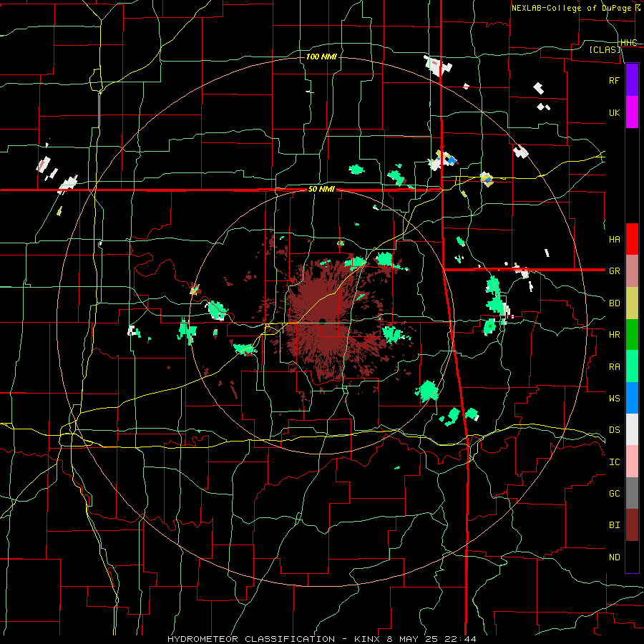Click the purple RF legend color swatch
The image size is (644, 644).
point(632,80)
